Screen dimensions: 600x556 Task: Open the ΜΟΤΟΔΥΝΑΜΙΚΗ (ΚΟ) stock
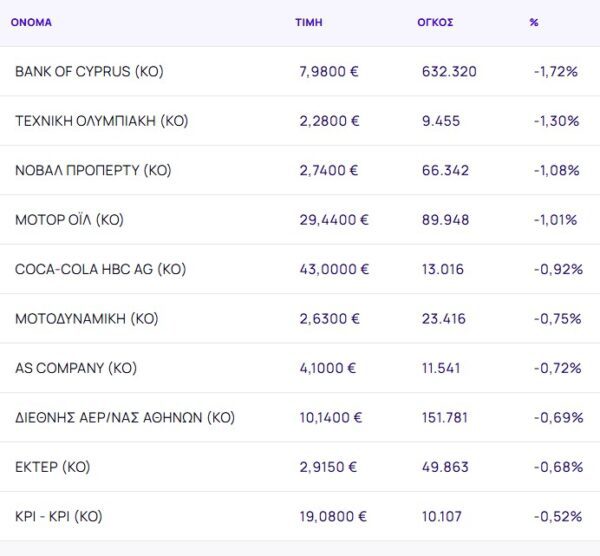pos(86,319)
